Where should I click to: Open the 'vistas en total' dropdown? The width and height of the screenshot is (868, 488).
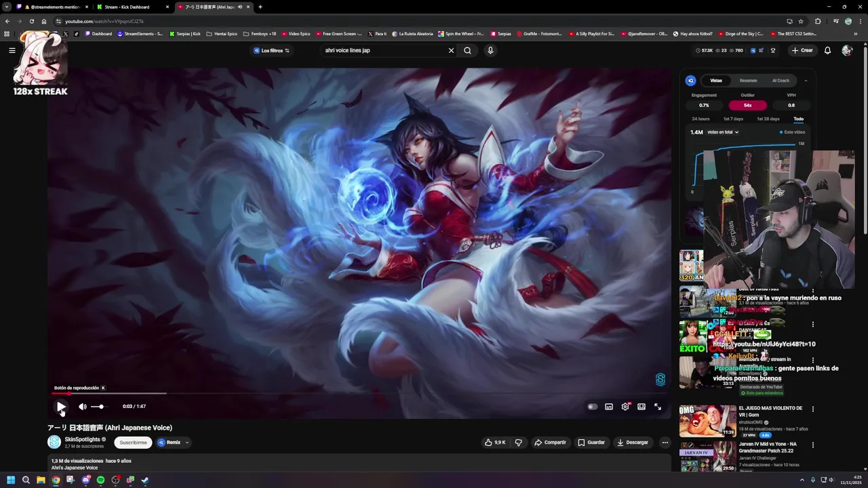tap(723, 132)
